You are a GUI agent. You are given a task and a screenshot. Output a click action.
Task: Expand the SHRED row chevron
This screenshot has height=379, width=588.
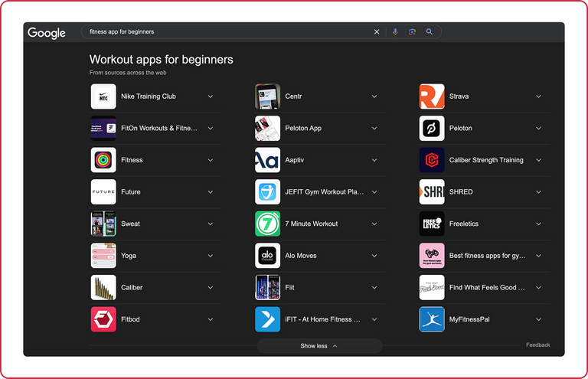coord(538,192)
